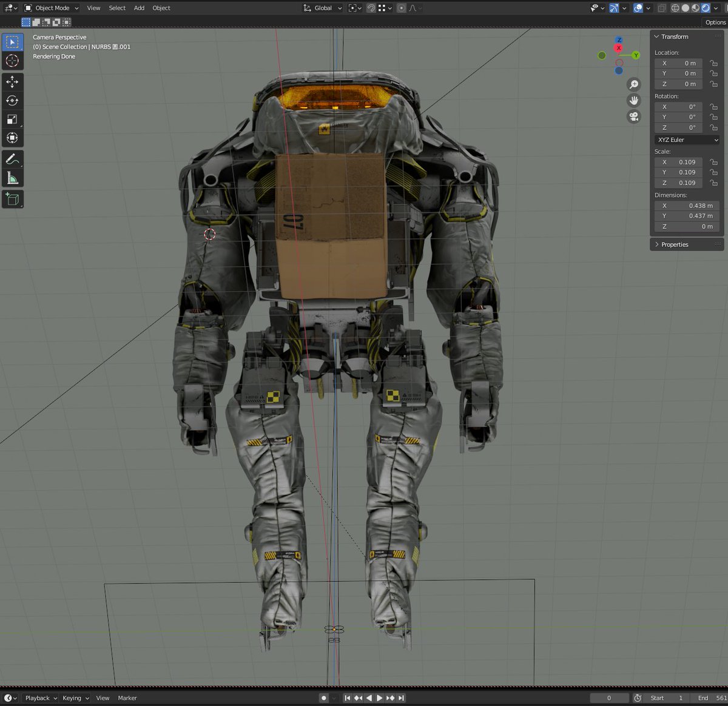The height and width of the screenshot is (706, 728).
Task: Set selection mode to extend
Action: 36,22
